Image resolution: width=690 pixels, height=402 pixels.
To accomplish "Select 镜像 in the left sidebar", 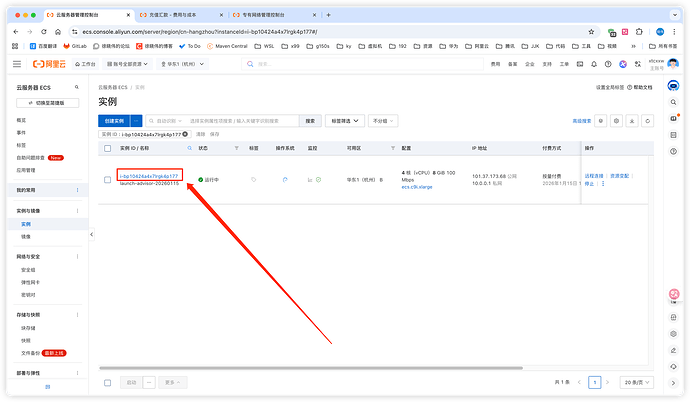I will pos(26,237).
